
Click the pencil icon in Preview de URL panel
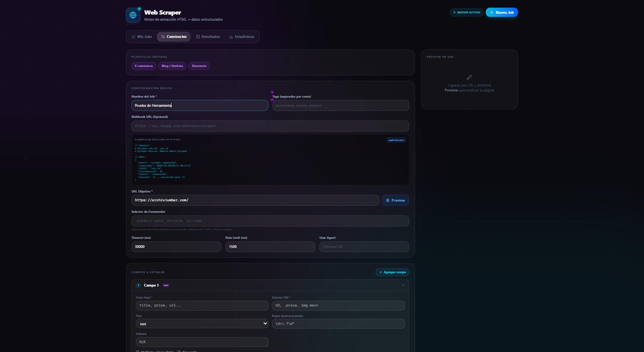(469, 77)
